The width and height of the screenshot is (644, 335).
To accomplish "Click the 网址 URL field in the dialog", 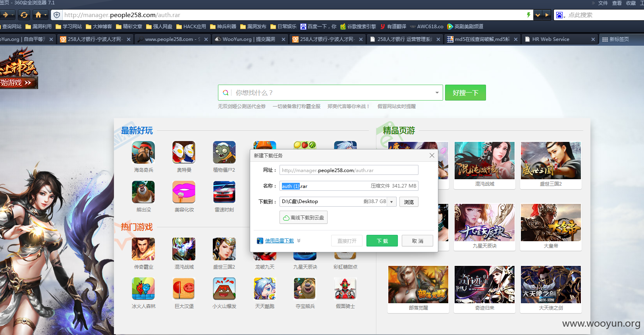I will click(349, 170).
